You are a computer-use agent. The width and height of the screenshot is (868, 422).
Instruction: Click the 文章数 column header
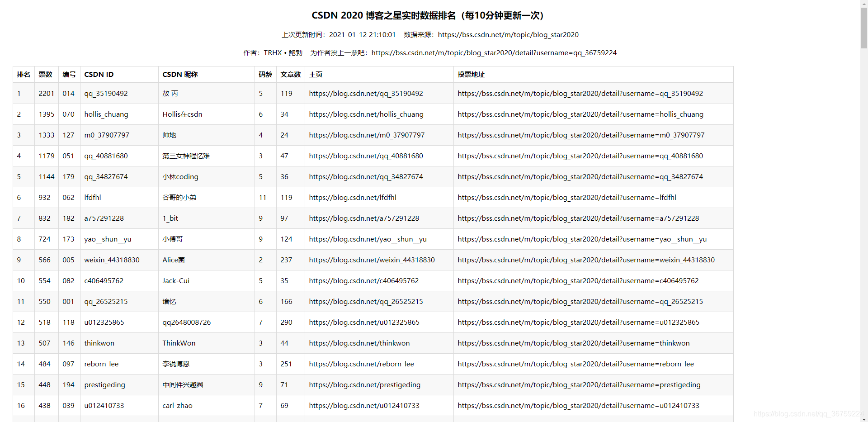click(291, 75)
